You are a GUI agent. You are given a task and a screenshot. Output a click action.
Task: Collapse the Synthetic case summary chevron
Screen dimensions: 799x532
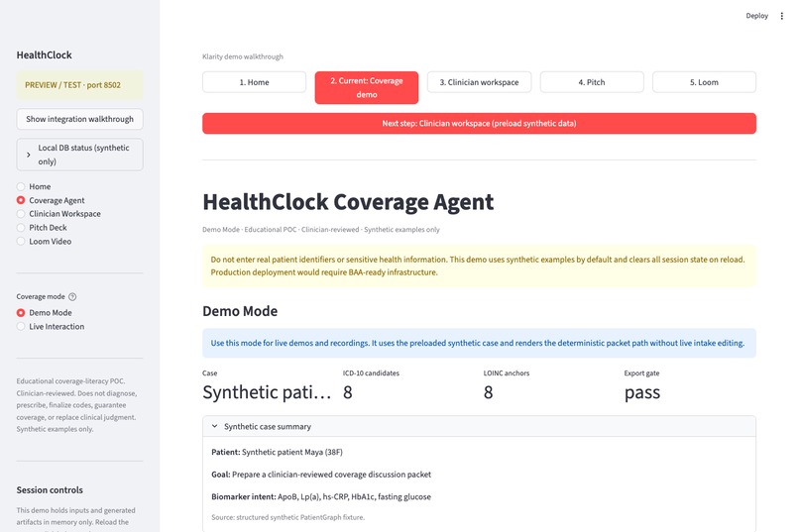214,426
